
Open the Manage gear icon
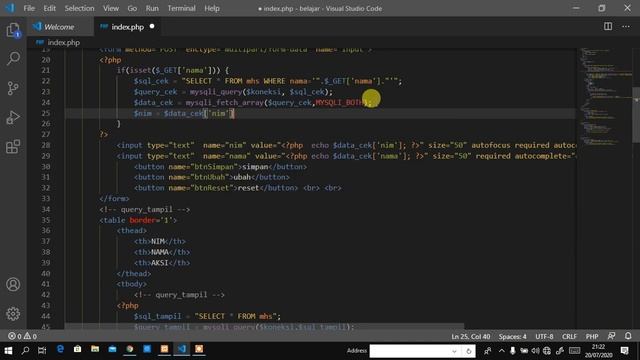[13, 313]
